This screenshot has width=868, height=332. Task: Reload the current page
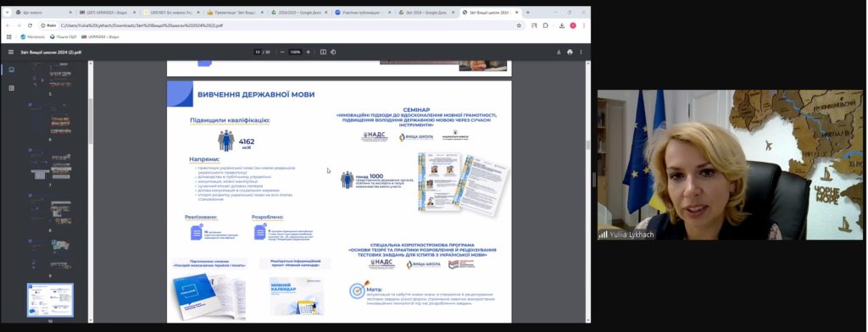[30, 25]
